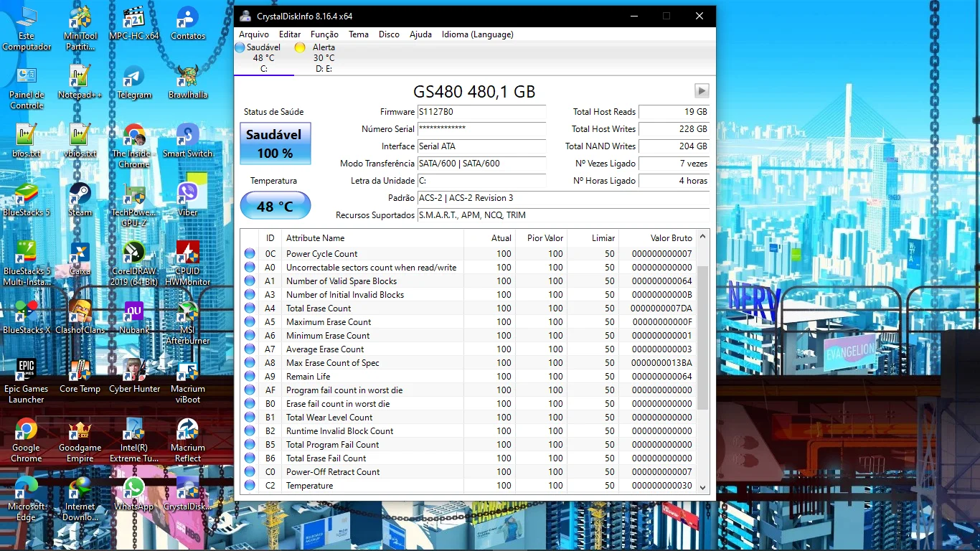Open the Cyber Hunter game shortcut

coord(134,376)
